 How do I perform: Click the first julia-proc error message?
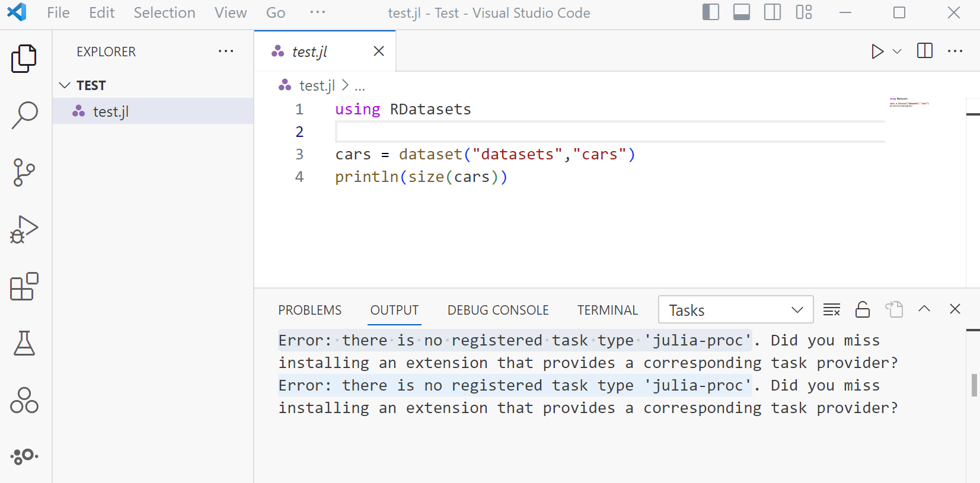click(x=588, y=351)
